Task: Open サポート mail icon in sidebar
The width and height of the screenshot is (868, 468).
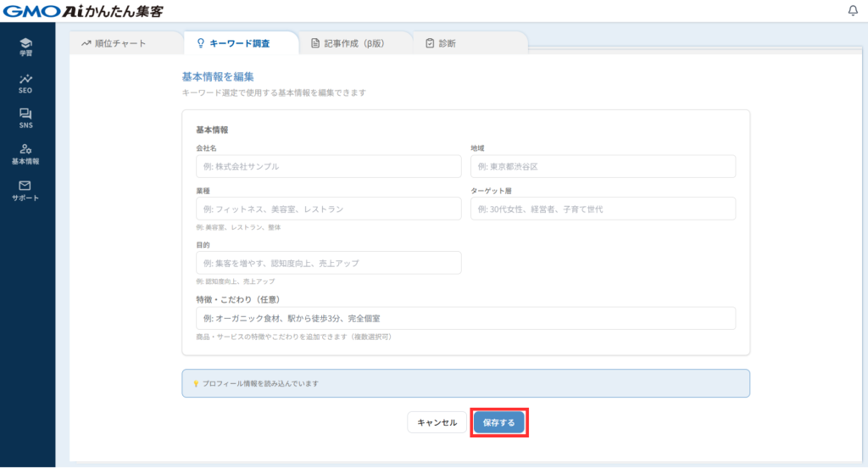Action: [25, 190]
